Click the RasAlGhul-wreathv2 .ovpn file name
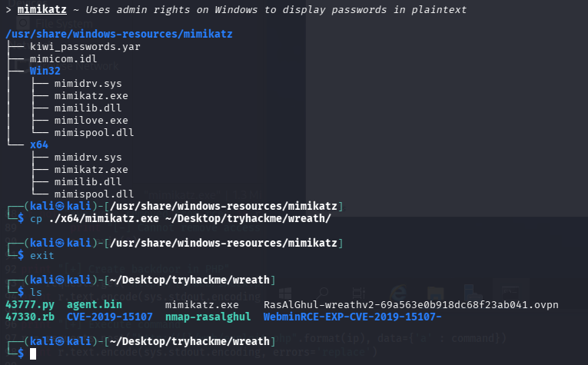 (410, 304)
